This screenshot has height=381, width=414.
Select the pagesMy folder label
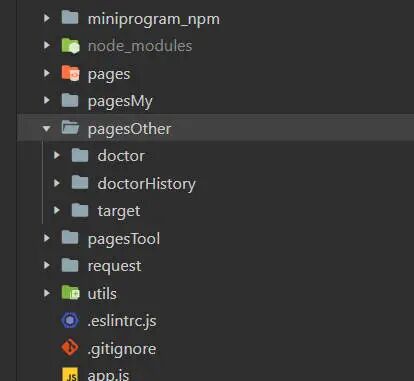pyautogui.click(x=120, y=101)
